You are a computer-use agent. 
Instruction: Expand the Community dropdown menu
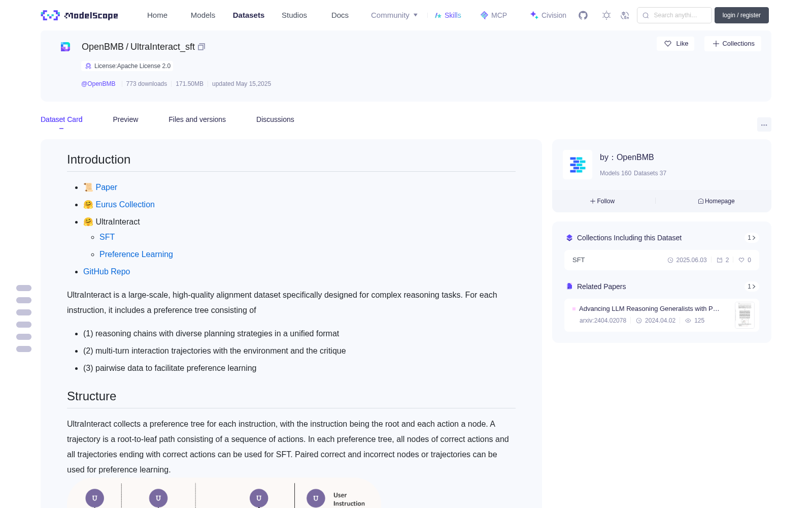(394, 15)
